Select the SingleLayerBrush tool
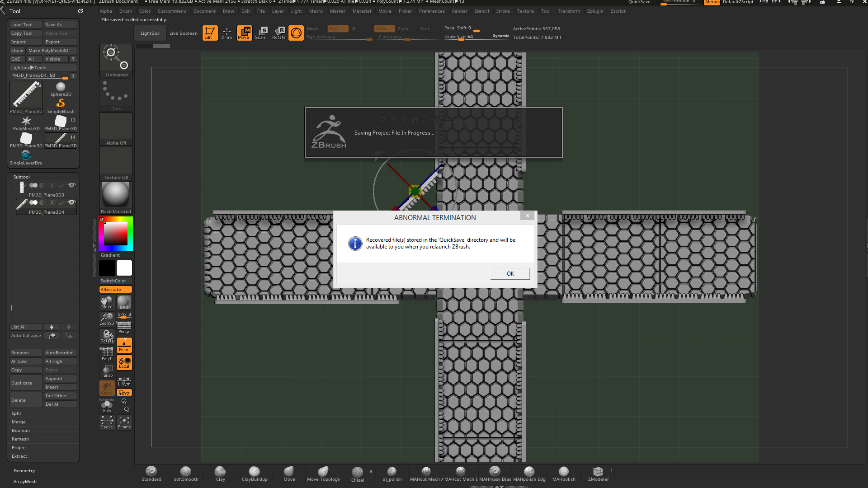868x488 pixels. [26, 158]
